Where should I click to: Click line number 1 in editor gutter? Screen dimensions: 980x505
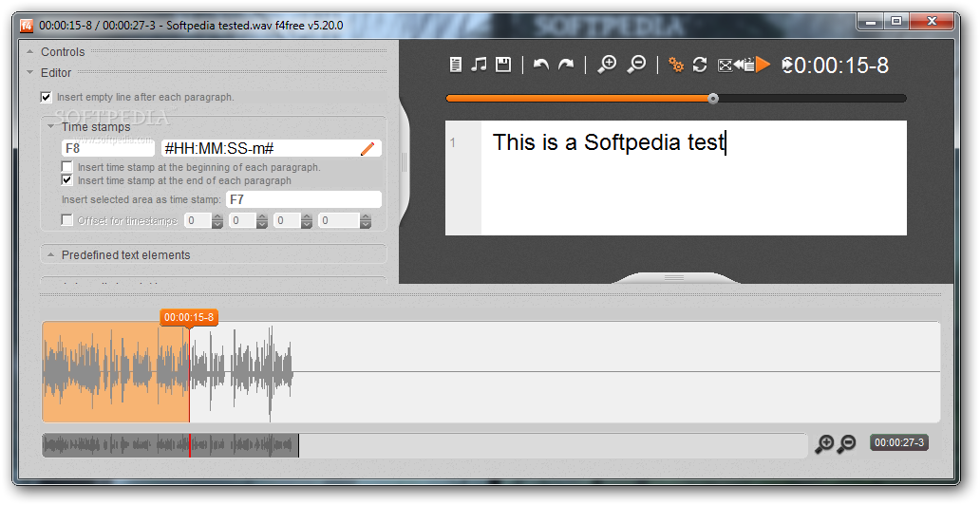pos(453,143)
